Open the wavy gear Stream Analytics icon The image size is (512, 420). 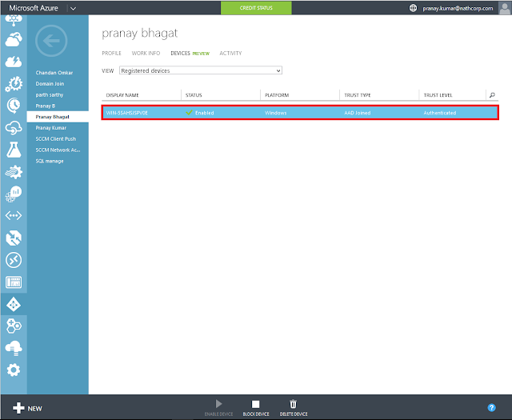coord(14,172)
